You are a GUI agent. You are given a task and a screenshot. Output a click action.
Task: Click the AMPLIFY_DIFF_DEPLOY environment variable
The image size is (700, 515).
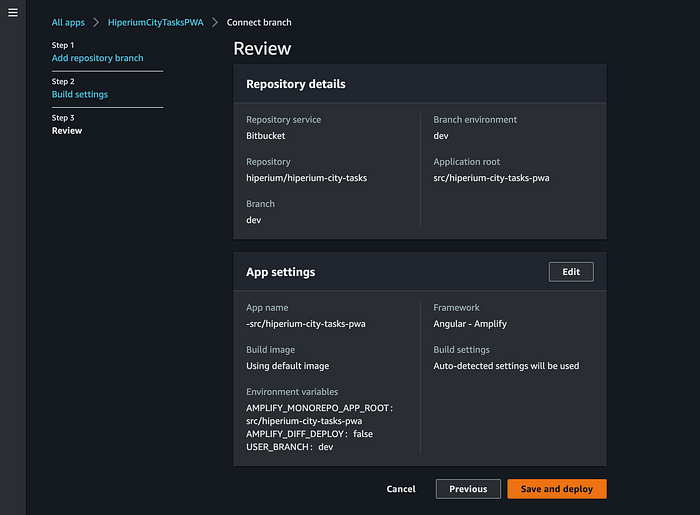tap(296, 433)
